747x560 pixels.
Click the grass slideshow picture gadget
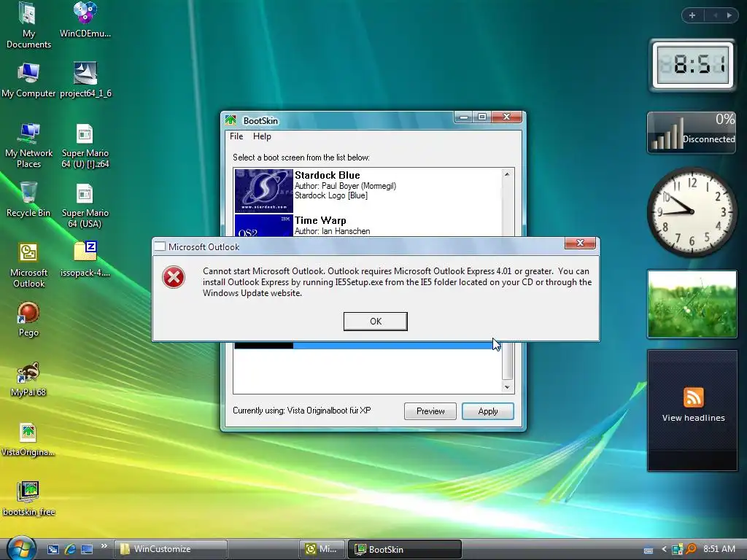(x=692, y=304)
